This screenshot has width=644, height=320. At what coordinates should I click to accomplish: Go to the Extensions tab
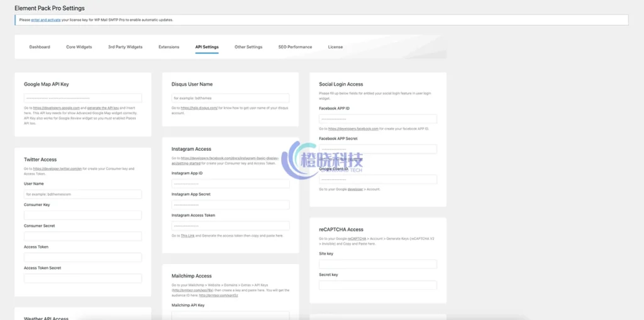[x=169, y=47]
